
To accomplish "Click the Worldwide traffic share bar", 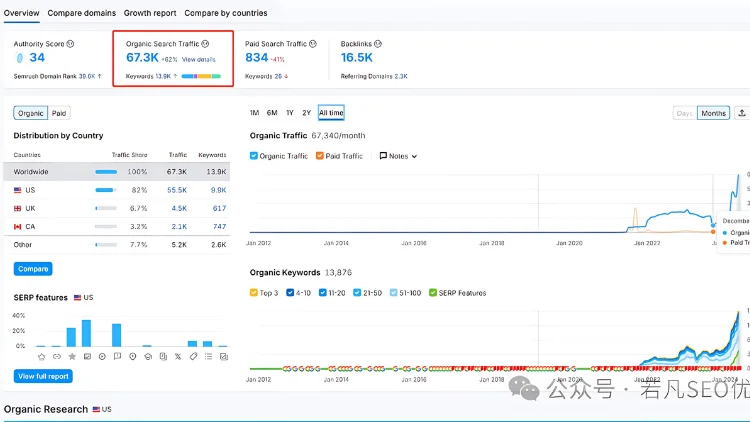I will click(x=106, y=172).
